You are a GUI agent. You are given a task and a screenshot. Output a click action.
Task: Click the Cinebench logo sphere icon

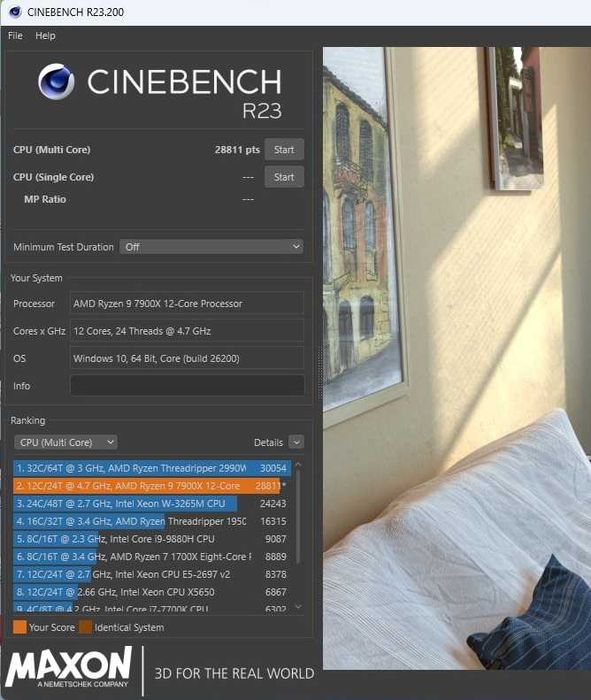tap(56, 81)
